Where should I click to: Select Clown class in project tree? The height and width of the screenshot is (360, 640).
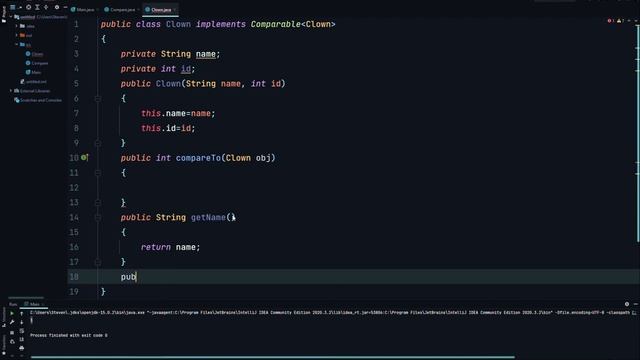pyautogui.click(x=34, y=54)
